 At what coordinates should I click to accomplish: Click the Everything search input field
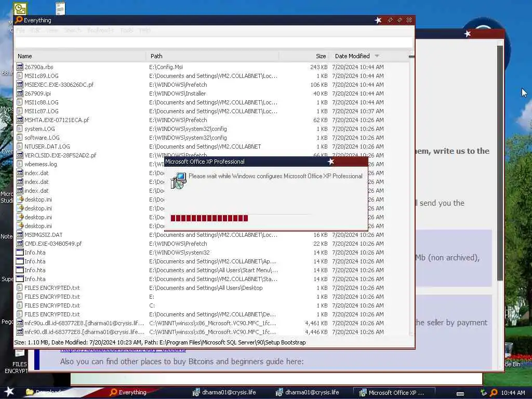click(x=214, y=43)
